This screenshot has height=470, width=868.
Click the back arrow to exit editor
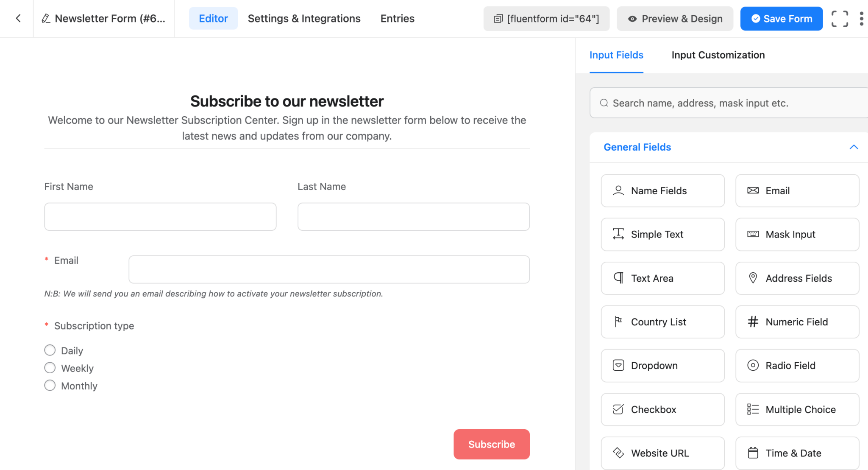tap(19, 18)
